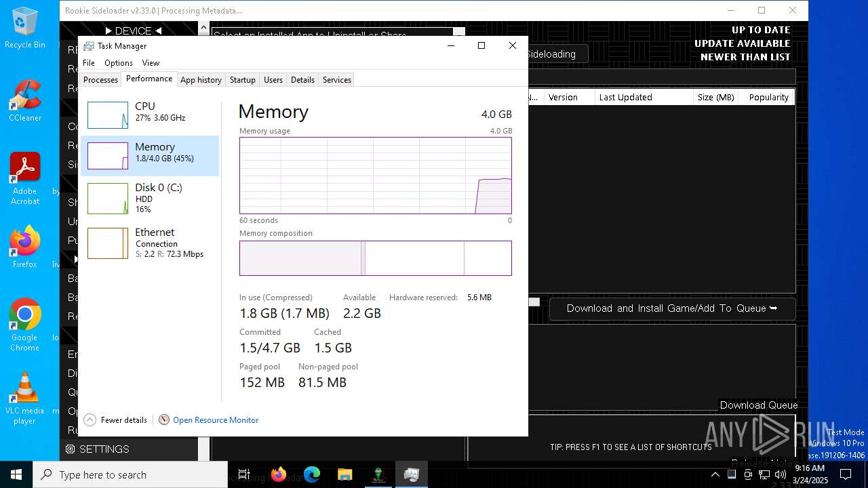Click the Windows Start button
This screenshot has height=488, width=868.
coord(16,474)
